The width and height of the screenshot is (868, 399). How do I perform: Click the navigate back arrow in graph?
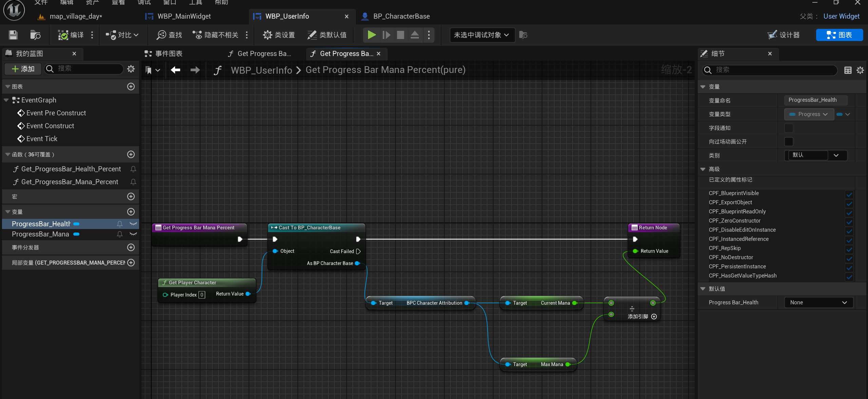[175, 70]
